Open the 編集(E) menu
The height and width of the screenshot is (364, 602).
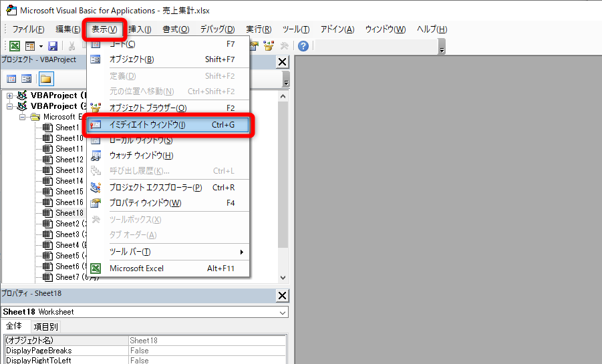click(x=68, y=29)
